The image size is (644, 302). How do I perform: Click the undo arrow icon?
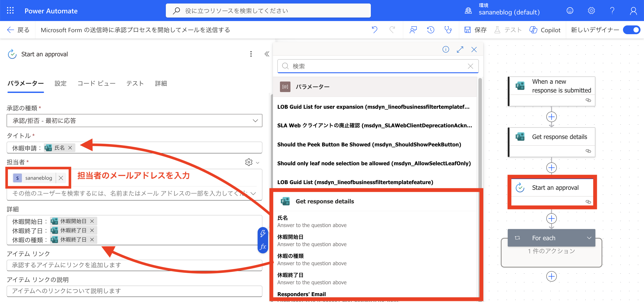point(375,30)
